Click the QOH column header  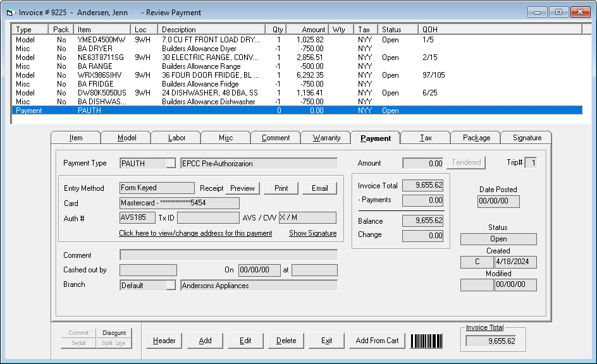click(x=500, y=30)
